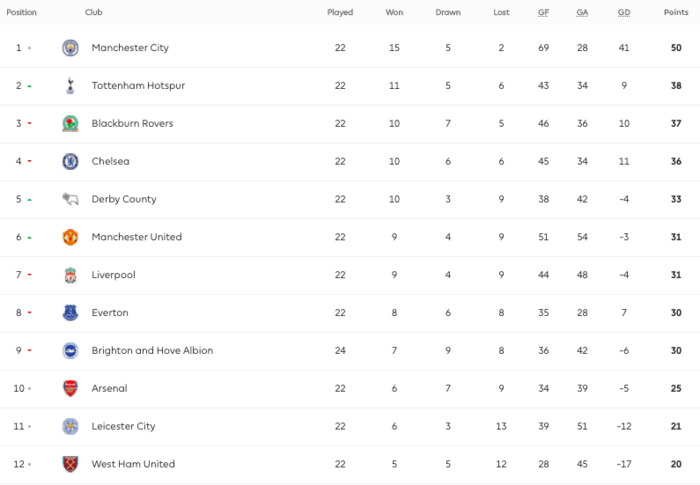Open the Brighton and Hove Albion link
The width and height of the screenshot is (700, 485).
[x=152, y=351]
